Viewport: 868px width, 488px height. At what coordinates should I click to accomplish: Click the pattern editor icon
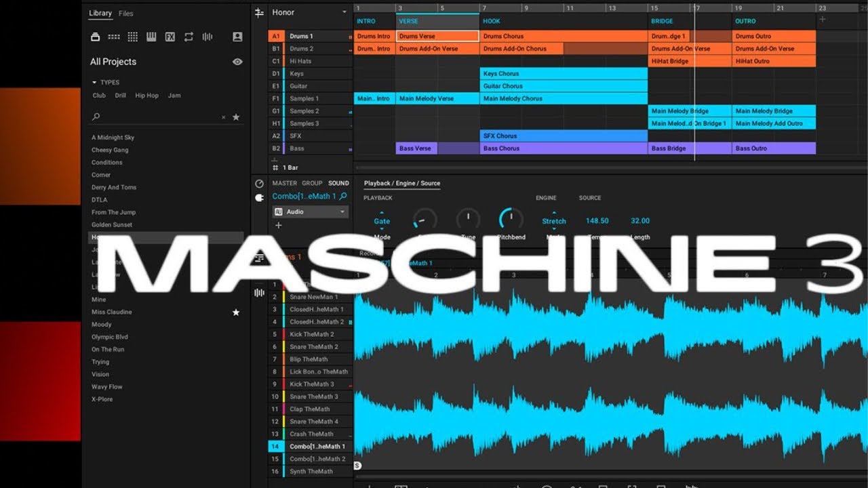click(259, 258)
